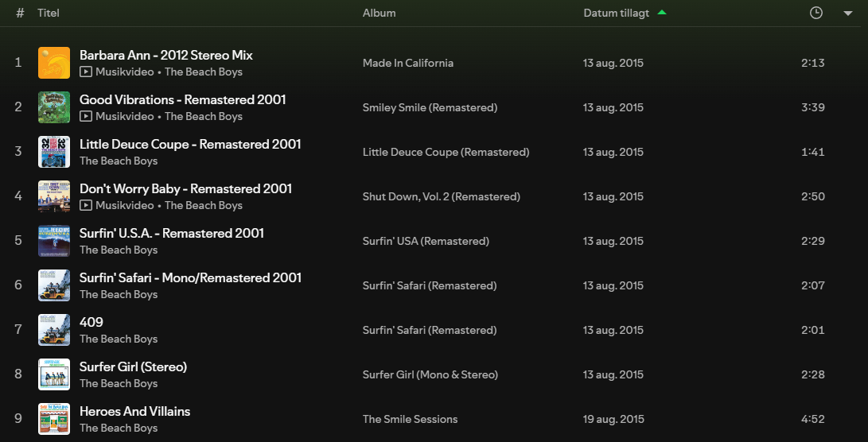Click duration 2:01 for 409
868x442 pixels.
[x=812, y=330]
